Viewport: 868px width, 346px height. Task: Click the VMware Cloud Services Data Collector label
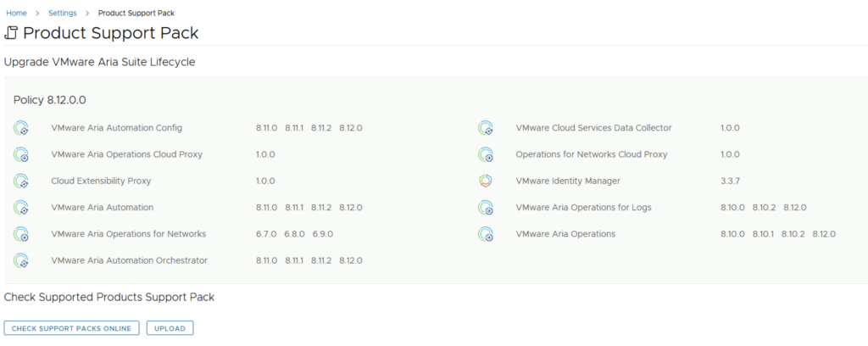[593, 128]
